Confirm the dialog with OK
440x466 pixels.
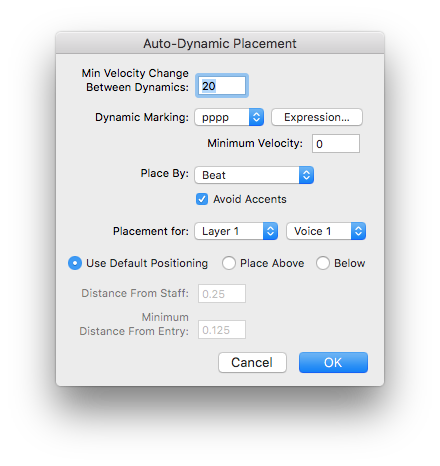[x=333, y=362]
